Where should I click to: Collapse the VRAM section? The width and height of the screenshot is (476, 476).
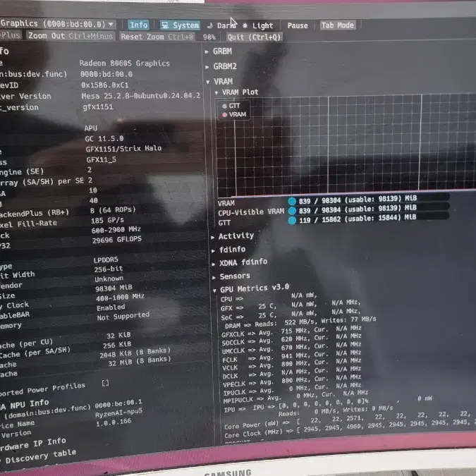point(207,82)
